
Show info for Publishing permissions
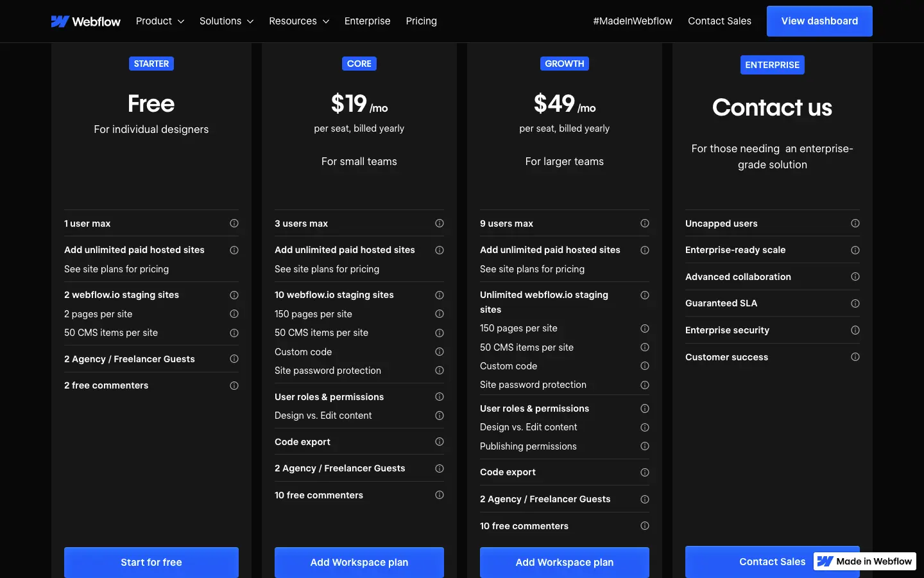click(645, 446)
